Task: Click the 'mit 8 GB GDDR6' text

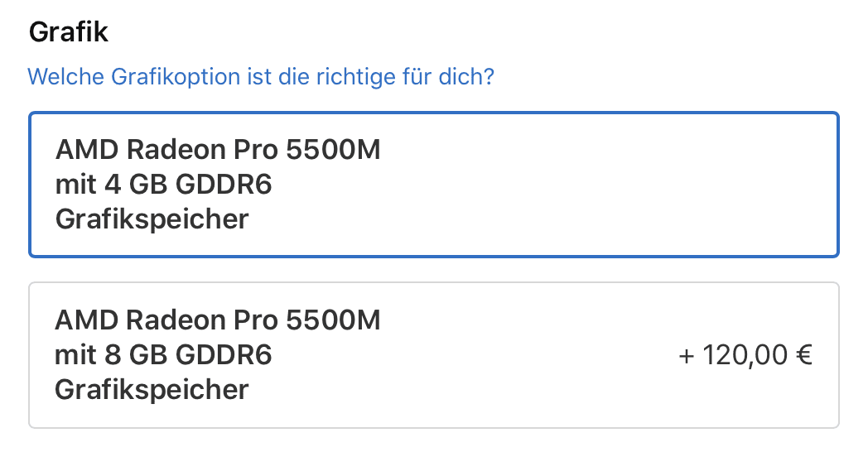Action: (x=164, y=355)
